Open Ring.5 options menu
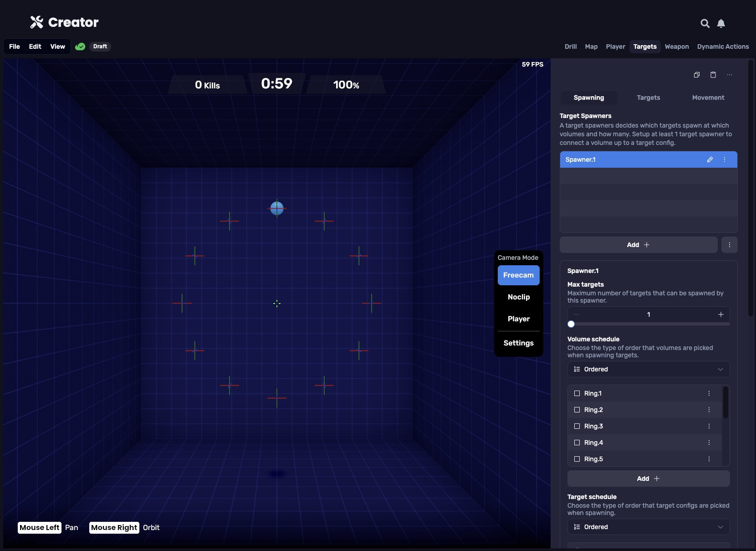The width and height of the screenshot is (756, 551). tap(709, 459)
